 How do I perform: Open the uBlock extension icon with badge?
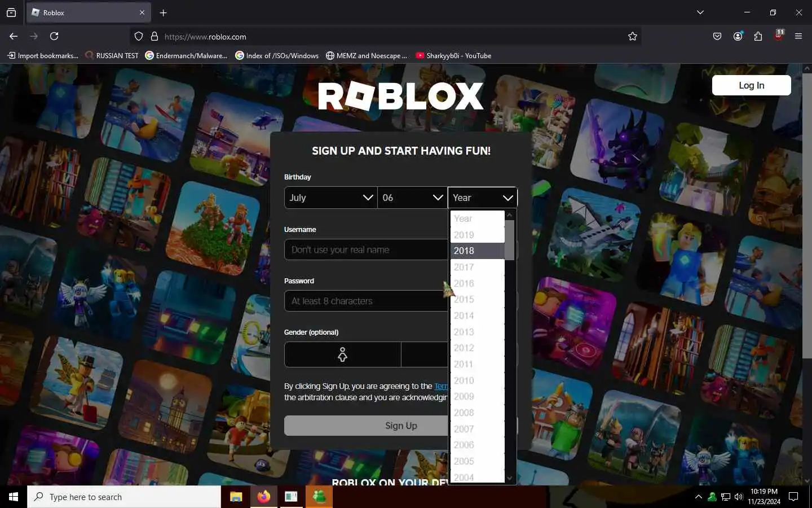point(779,35)
